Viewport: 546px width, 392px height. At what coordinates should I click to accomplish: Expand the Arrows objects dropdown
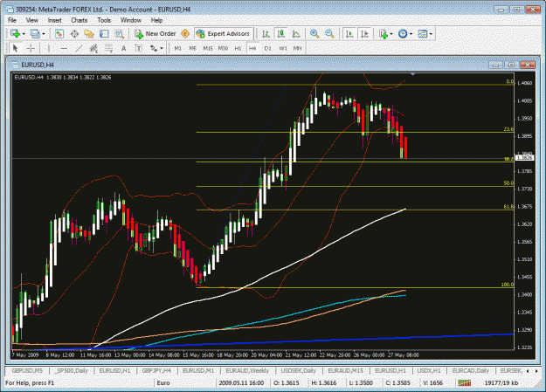pos(162,48)
